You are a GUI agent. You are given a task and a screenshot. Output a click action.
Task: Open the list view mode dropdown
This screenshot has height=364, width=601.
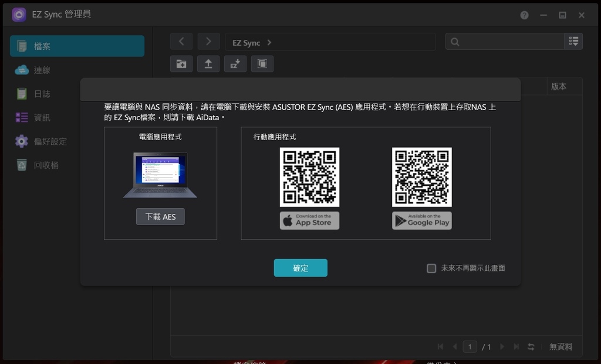point(573,42)
